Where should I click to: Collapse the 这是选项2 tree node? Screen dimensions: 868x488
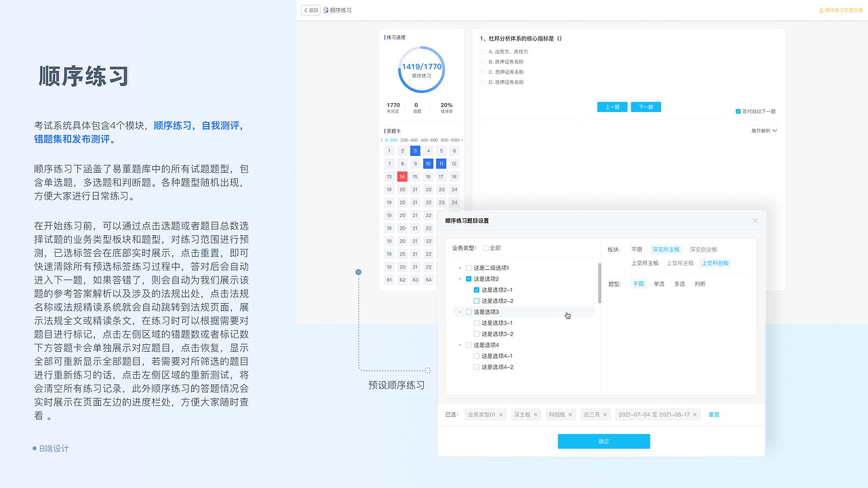pos(459,278)
